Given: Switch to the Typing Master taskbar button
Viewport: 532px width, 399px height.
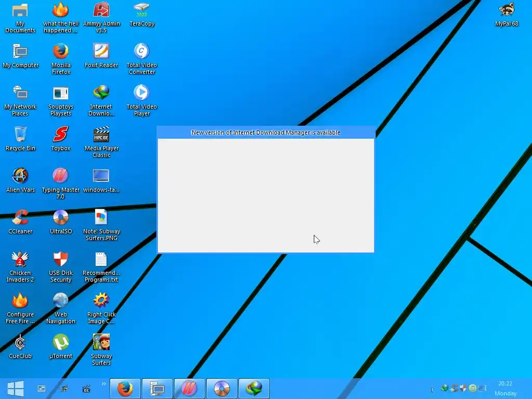Looking at the screenshot, I should 189,389.
